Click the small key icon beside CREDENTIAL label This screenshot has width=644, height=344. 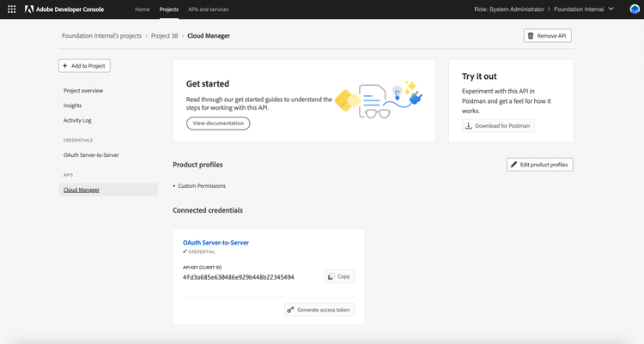[x=185, y=251]
